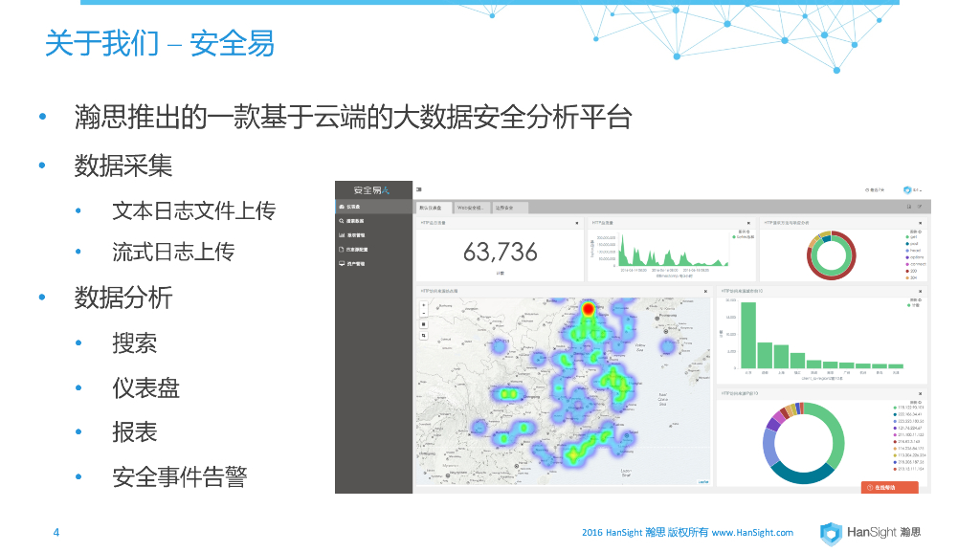
Task: Toggle the 'get' legend entry
Action: [912, 237]
